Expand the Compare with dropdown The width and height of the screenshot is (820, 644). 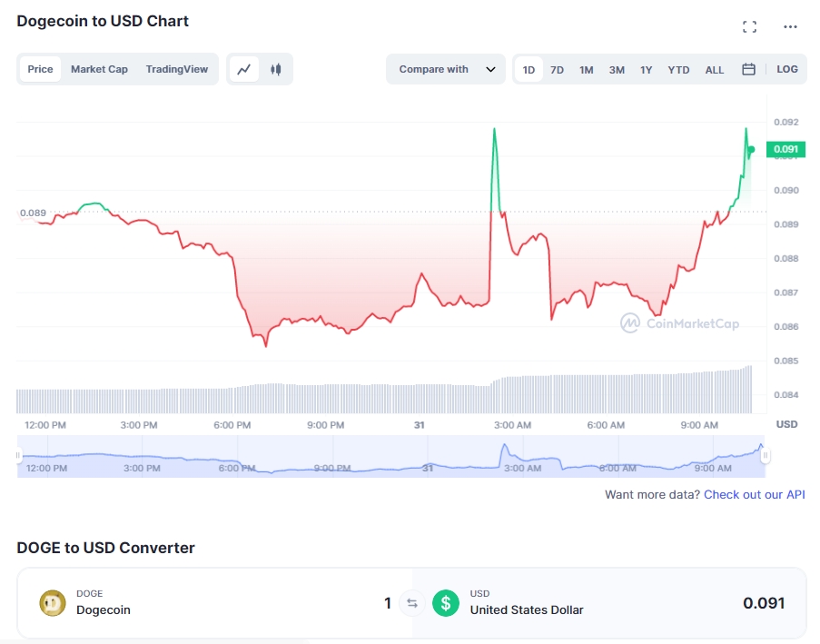446,69
